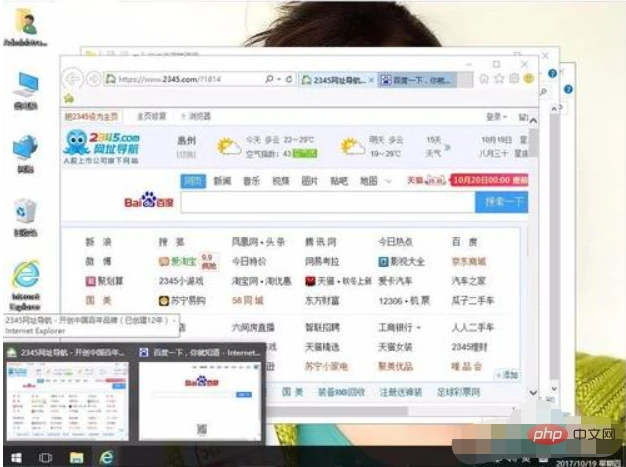The width and height of the screenshot is (626, 467).
Task: Expand the 工商银行 dropdown arrow
Action: point(418,328)
